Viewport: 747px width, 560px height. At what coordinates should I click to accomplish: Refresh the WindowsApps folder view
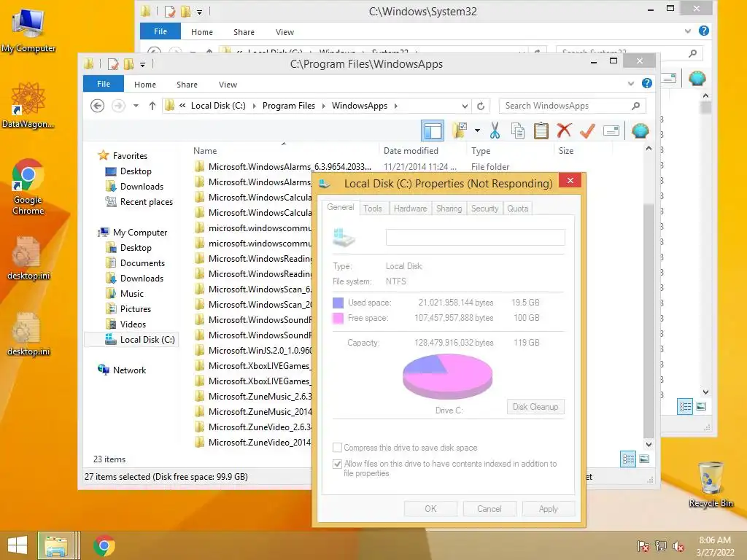[x=481, y=106]
